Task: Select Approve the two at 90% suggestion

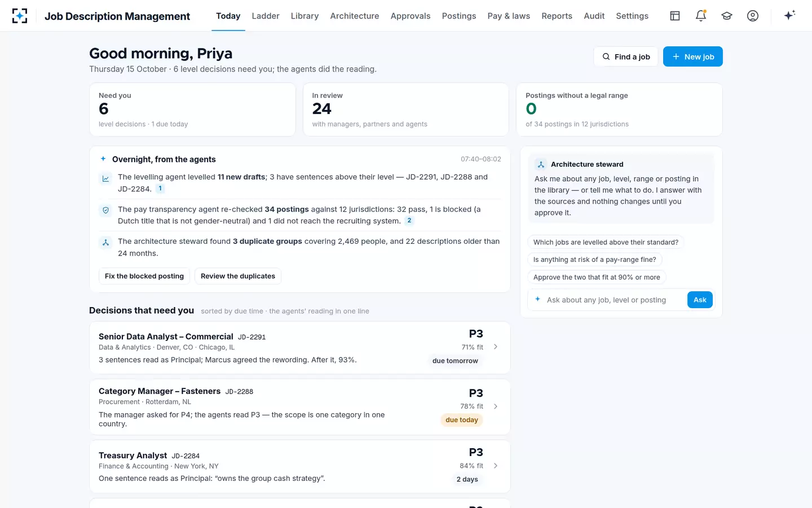Action: coord(597,277)
